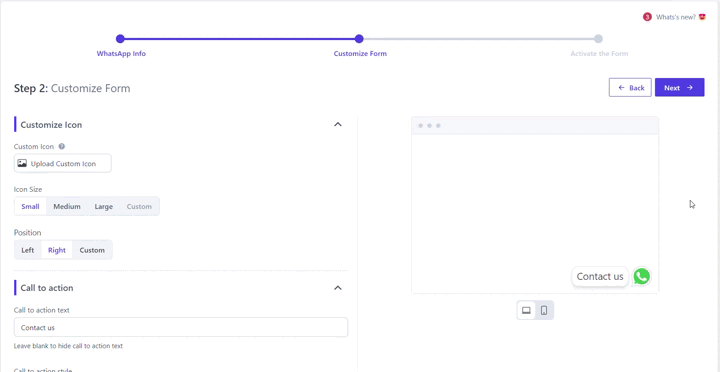Set position to Custom
The width and height of the screenshot is (720, 372).
tap(92, 250)
